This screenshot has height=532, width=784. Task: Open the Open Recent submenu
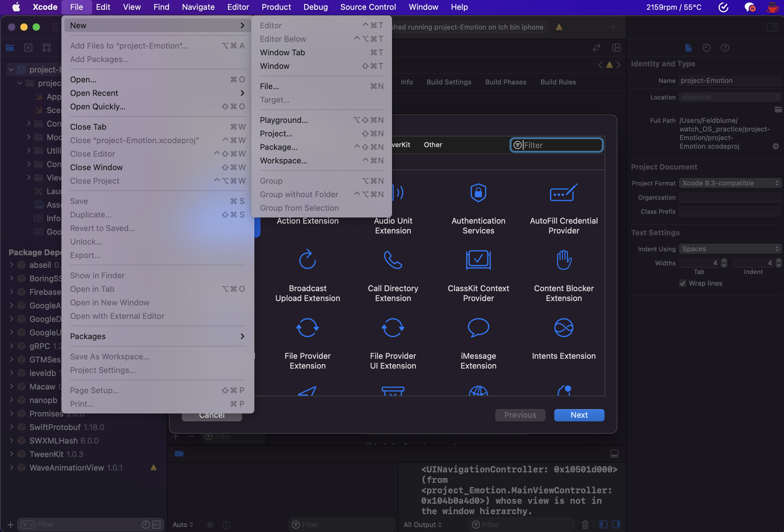157,93
